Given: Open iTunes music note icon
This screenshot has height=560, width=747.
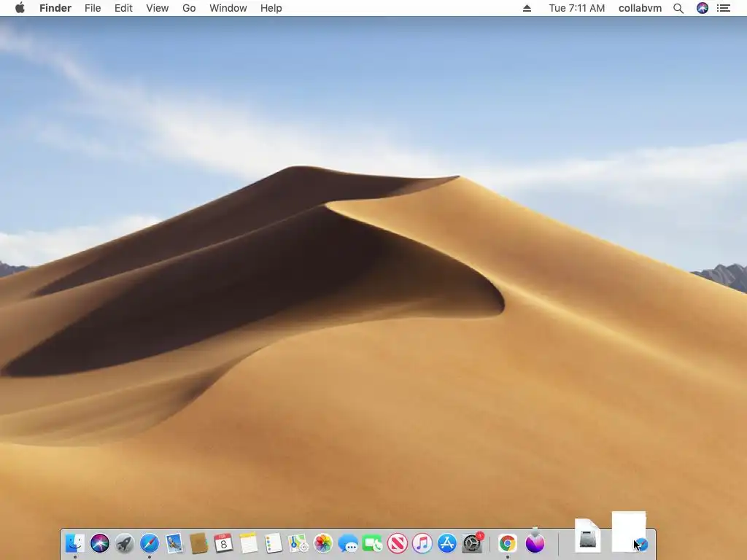Looking at the screenshot, I should pyautogui.click(x=422, y=542).
